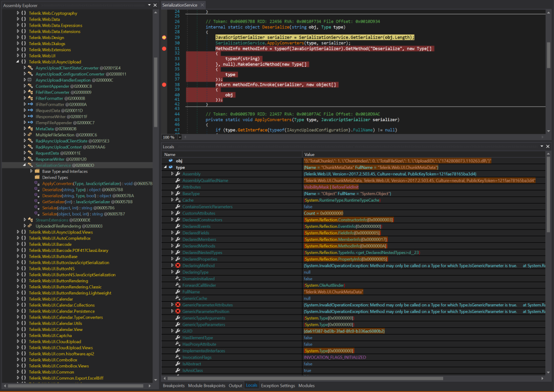Open Deserialize(string, Type, bool) method
The width and height of the screenshot is (554, 392).
(88, 195)
